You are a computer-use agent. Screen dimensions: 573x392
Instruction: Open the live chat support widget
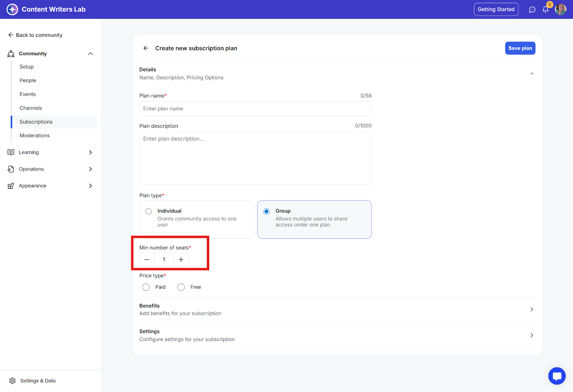pos(557,376)
